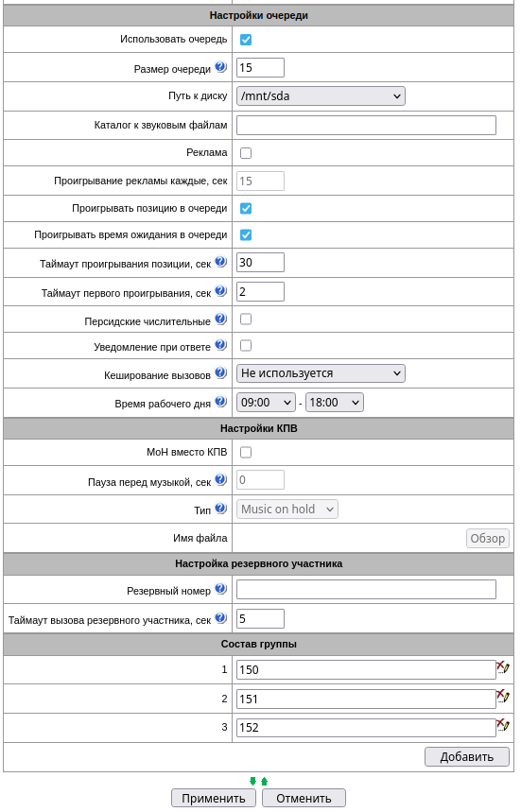Click help icon beside Кеширование вызовов
This screenshot has width=521, height=812.
(220, 373)
